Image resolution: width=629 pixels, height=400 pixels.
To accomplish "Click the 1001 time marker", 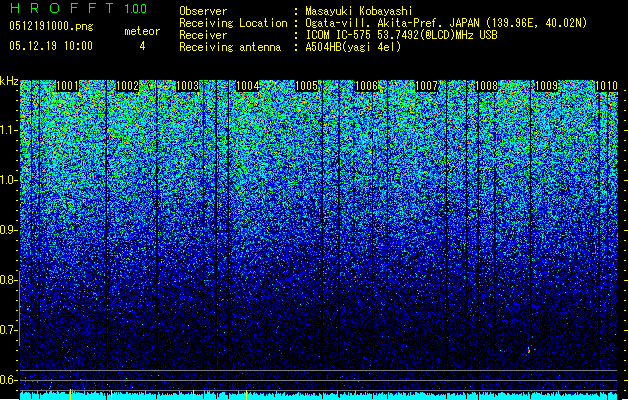I will 67,86.
